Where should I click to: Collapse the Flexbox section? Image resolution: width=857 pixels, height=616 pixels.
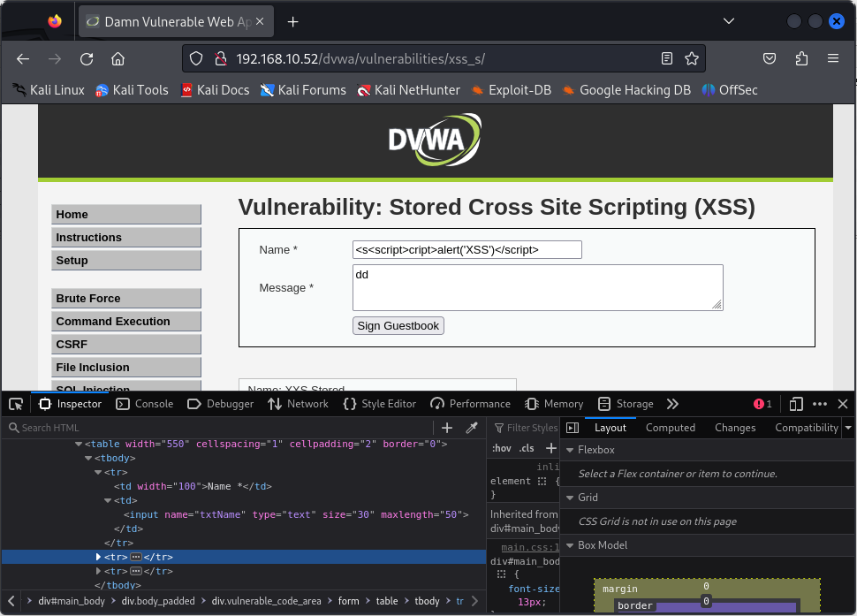(570, 450)
